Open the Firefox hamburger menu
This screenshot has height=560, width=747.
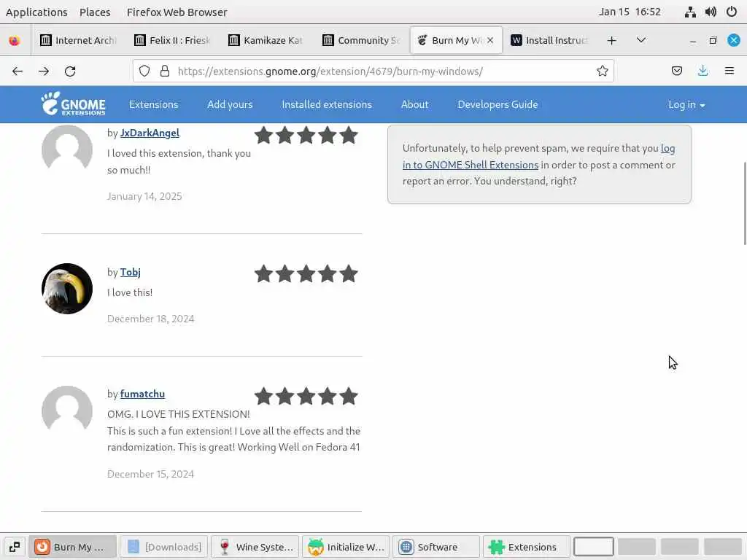(x=729, y=71)
